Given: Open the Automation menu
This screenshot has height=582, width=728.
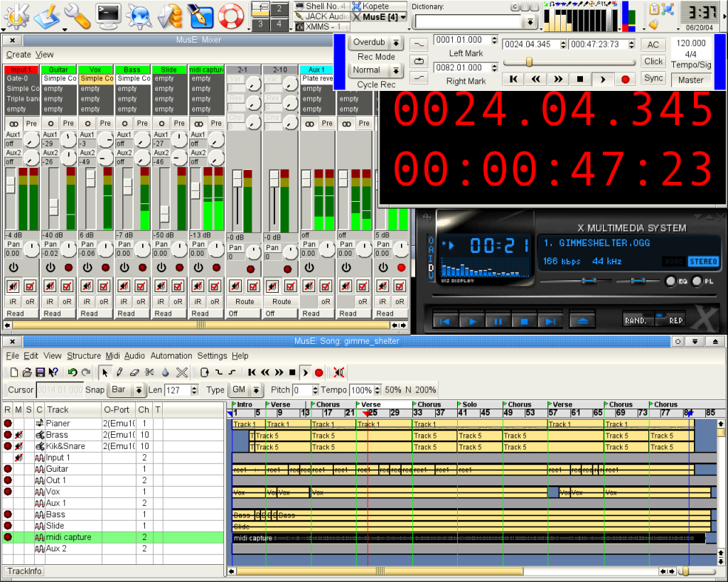Looking at the screenshot, I should tap(171, 355).
